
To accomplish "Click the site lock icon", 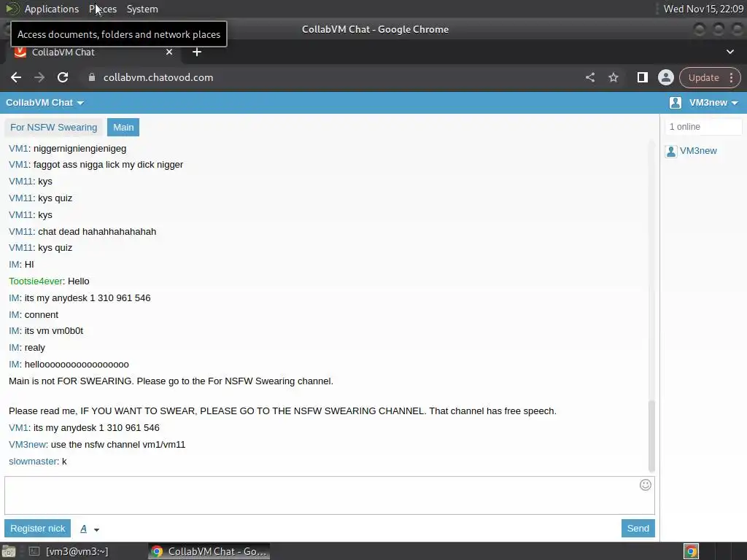I will pyautogui.click(x=92, y=77).
